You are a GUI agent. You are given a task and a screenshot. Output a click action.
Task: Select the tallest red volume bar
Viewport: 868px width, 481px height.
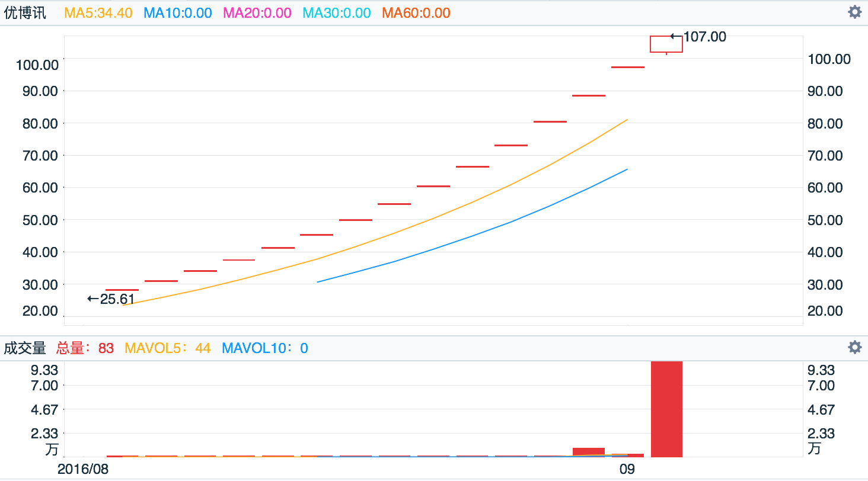666,409
